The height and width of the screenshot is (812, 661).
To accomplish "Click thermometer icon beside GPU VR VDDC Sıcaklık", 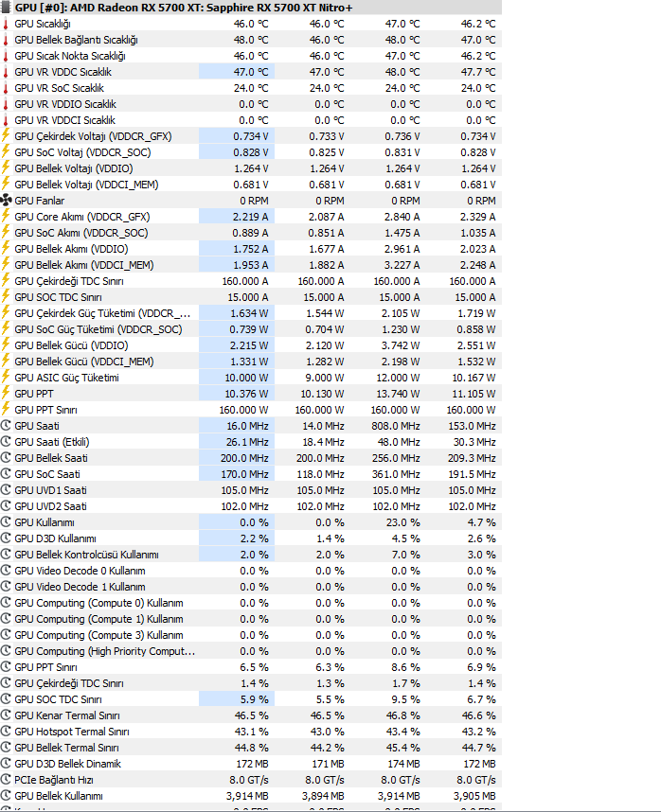I will pyautogui.click(x=6, y=73).
